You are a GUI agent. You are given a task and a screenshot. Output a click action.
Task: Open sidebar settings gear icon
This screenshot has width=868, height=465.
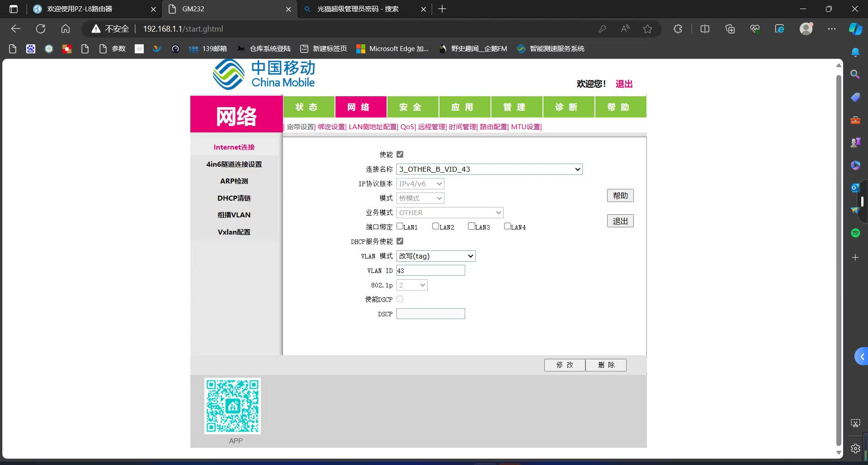coord(855,448)
